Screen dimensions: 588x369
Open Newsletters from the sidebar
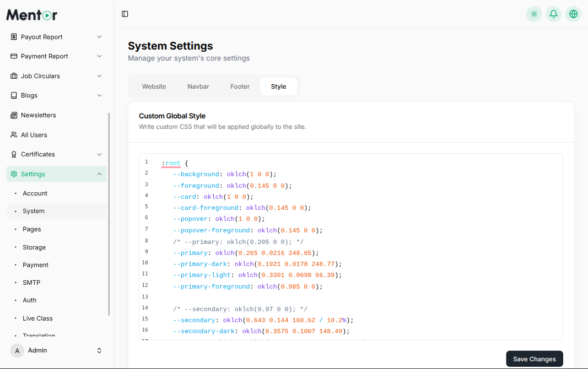point(38,115)
